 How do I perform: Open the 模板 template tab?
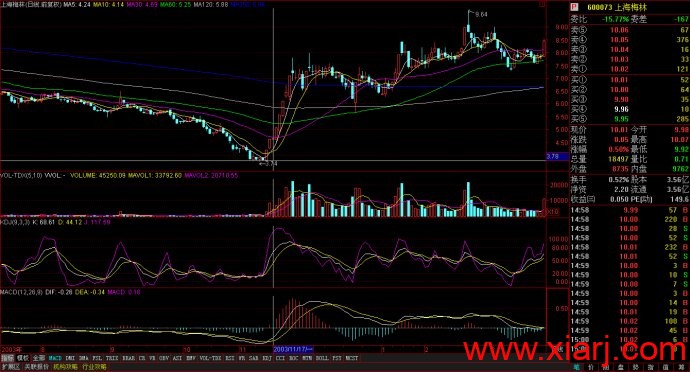click(x=23, y=358)
